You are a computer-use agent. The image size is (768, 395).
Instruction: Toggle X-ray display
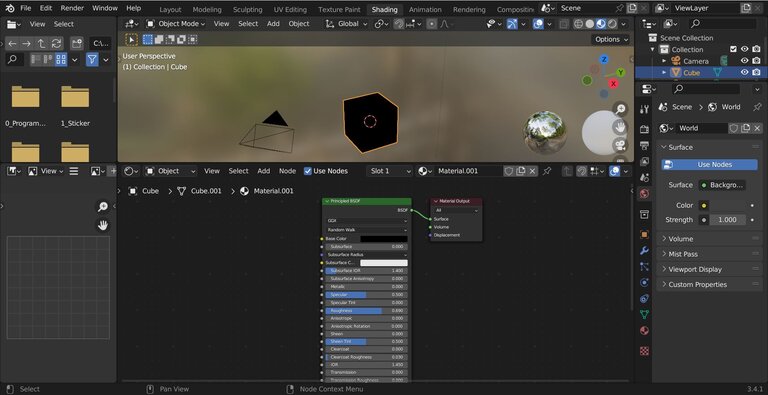point(564,24)
